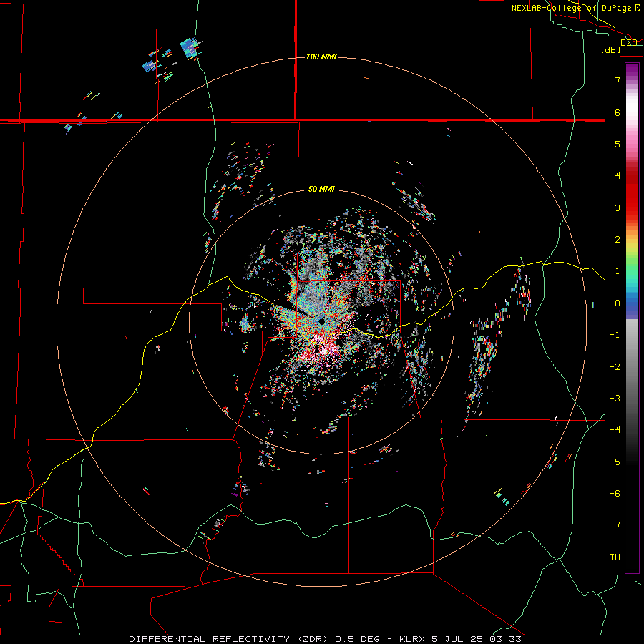Click the 50 NMI range ring label

coord(321,189)
